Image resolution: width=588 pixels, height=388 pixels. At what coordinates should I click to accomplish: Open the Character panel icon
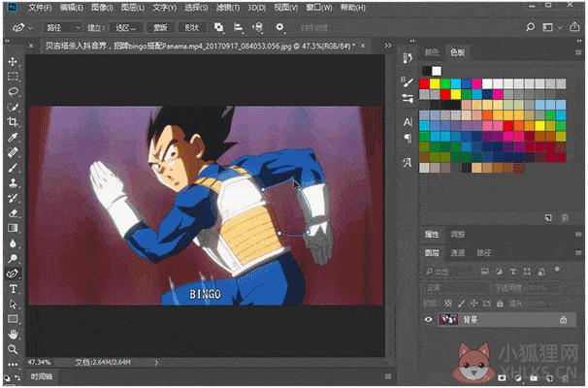408,122
